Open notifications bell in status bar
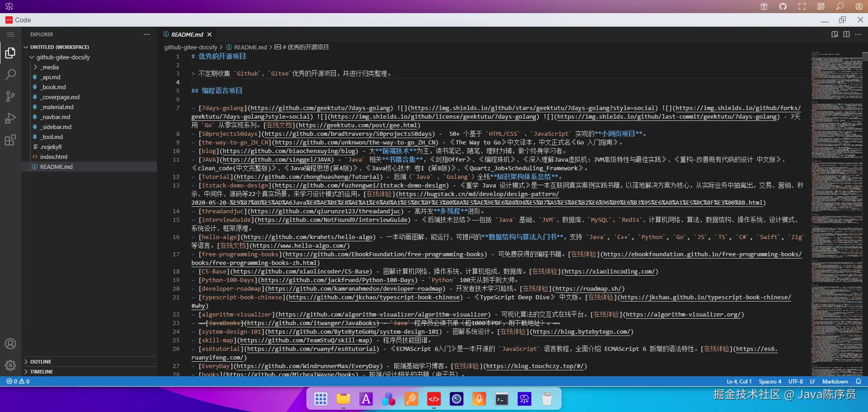Image resolution: width=868 pixels, height=412 pixels. click(858, 382)
